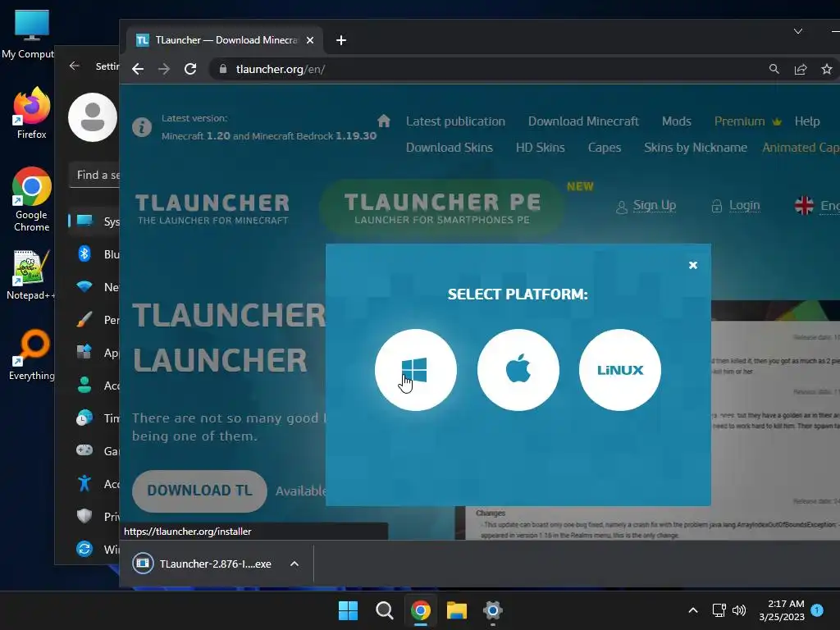
Task: Select Time & language icon in Settings
Action: [x=84, y=418]
